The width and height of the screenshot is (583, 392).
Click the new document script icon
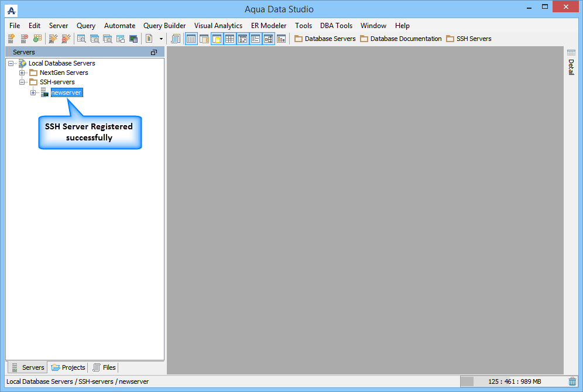tap(149, 39)
